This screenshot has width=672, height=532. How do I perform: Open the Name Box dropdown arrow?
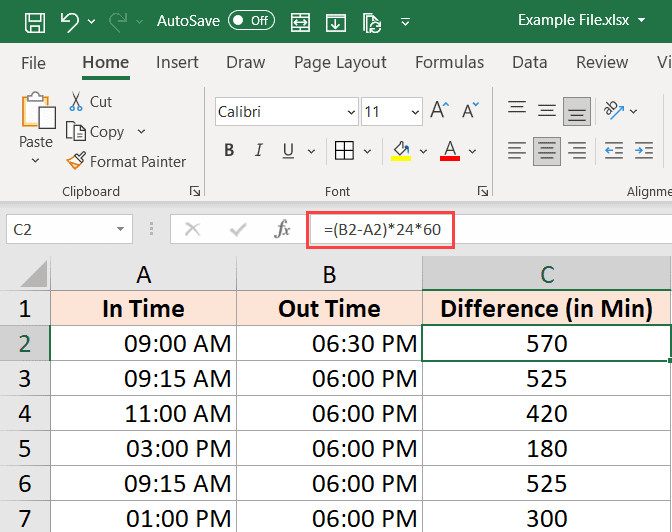[121, 229]
